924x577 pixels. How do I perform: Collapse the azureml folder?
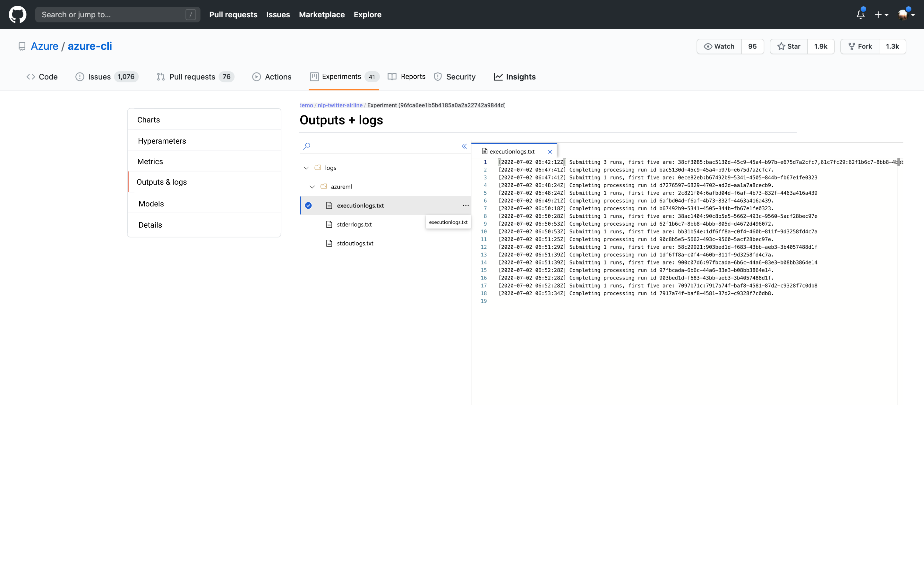[312, 187]
